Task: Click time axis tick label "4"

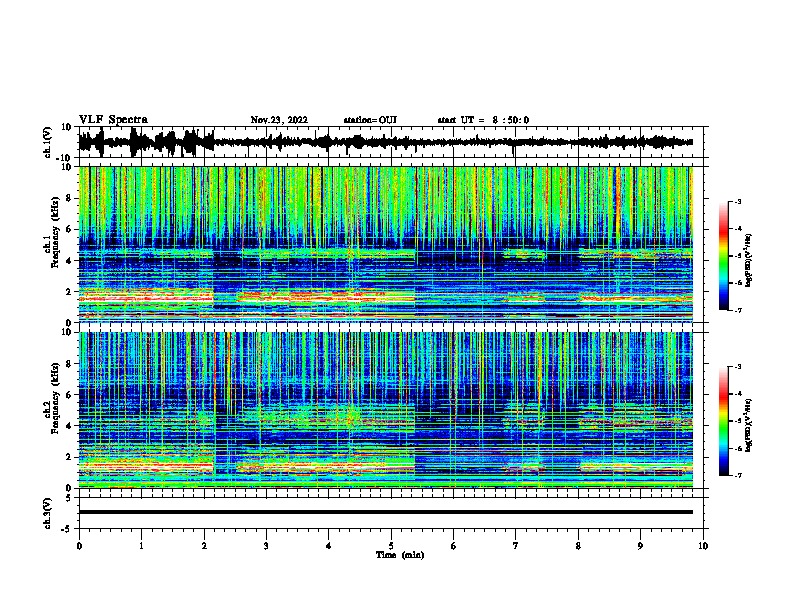Action: [x=329, y=546]
